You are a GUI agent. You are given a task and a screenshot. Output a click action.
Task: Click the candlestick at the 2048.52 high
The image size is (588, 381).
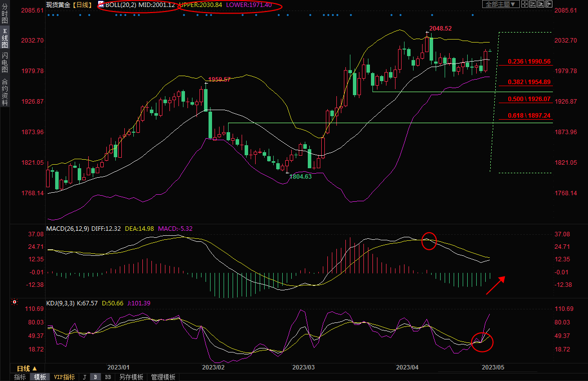click(427, 44)
